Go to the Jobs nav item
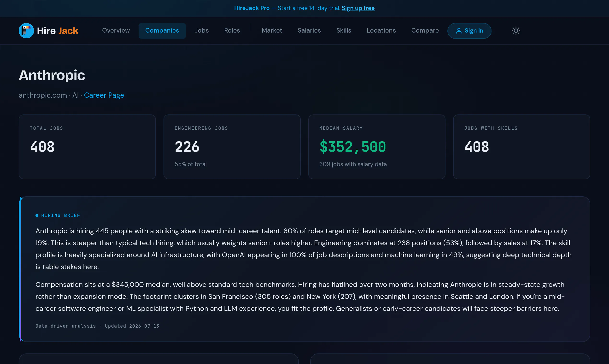 [x=201, y=30]
